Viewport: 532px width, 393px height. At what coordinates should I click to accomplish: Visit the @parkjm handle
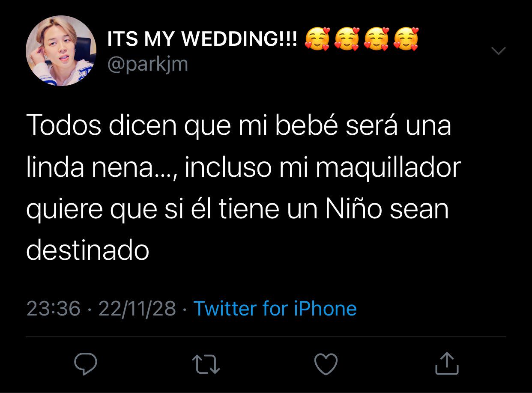tap(147, 64)
